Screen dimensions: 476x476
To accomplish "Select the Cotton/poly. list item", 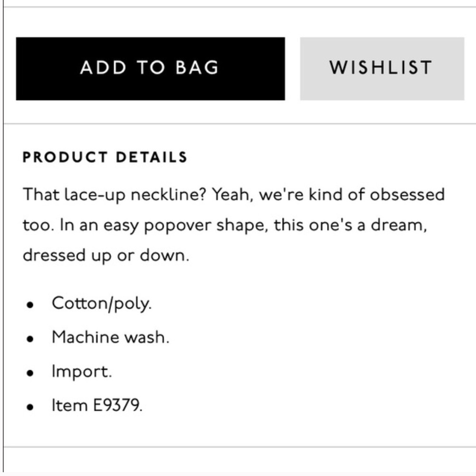I will 102,304.
